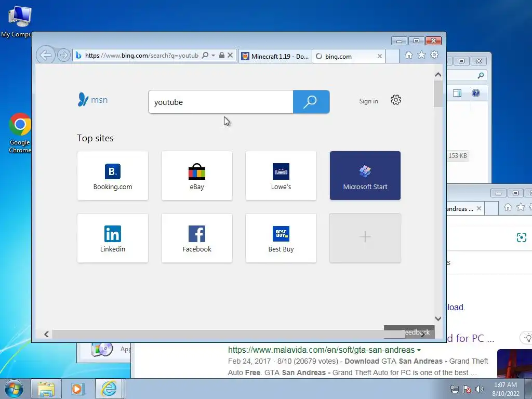Click the taskbar clock showing 1:07 AM

click(506, 389)
